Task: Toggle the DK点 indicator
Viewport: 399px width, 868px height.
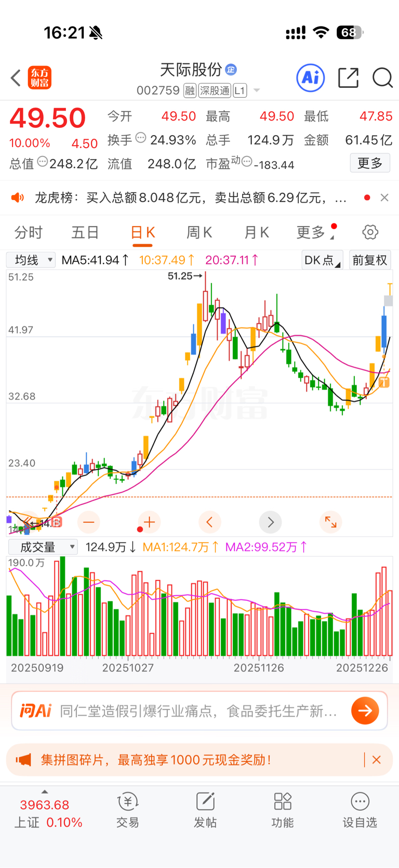Action: tap(322, 260)
